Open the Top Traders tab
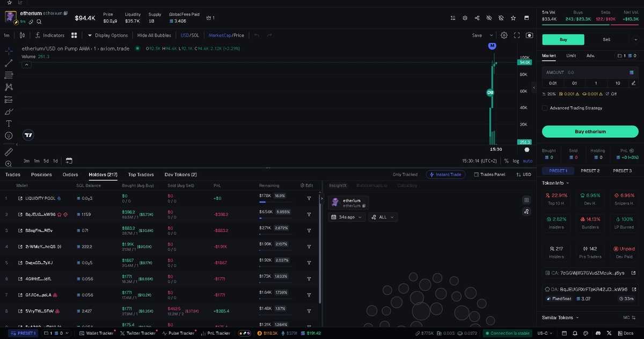The width and height of the screenshot is (644, 339). [x=141, y=175]
